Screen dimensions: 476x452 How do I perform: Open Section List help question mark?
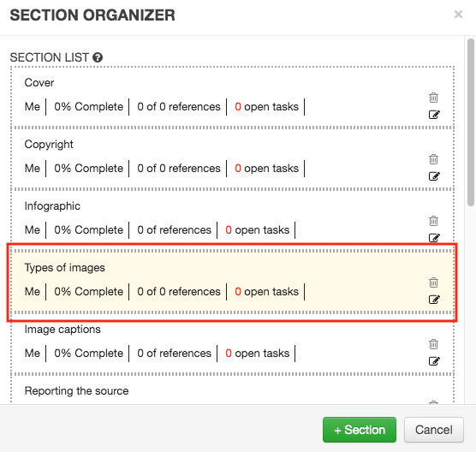[x=98, y=57]
